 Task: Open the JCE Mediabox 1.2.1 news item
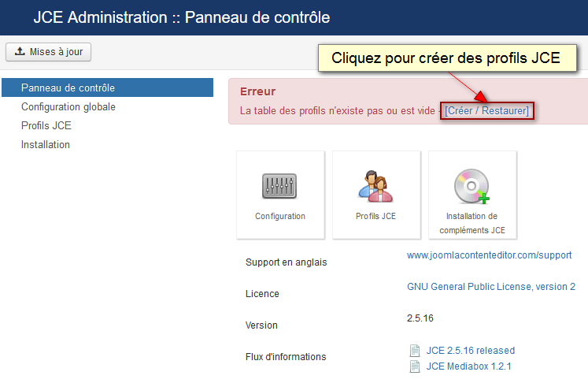tap(468, 366)
